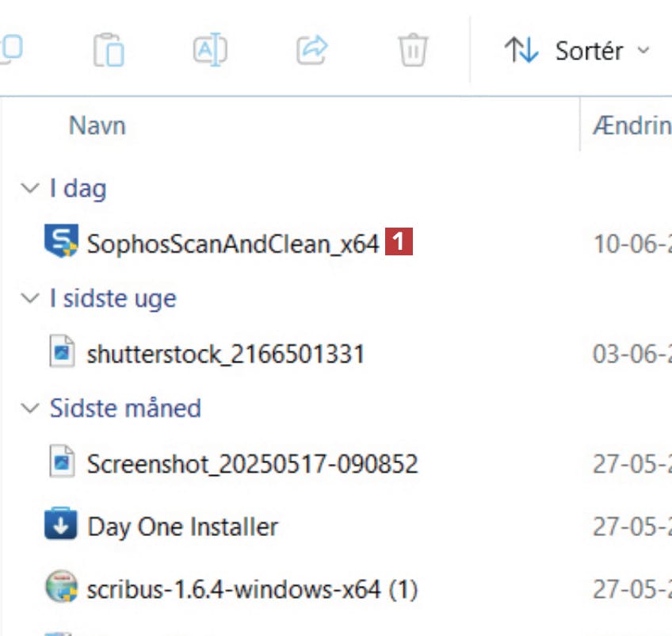Select the Day One Installer file name

(x=183, y=527)
